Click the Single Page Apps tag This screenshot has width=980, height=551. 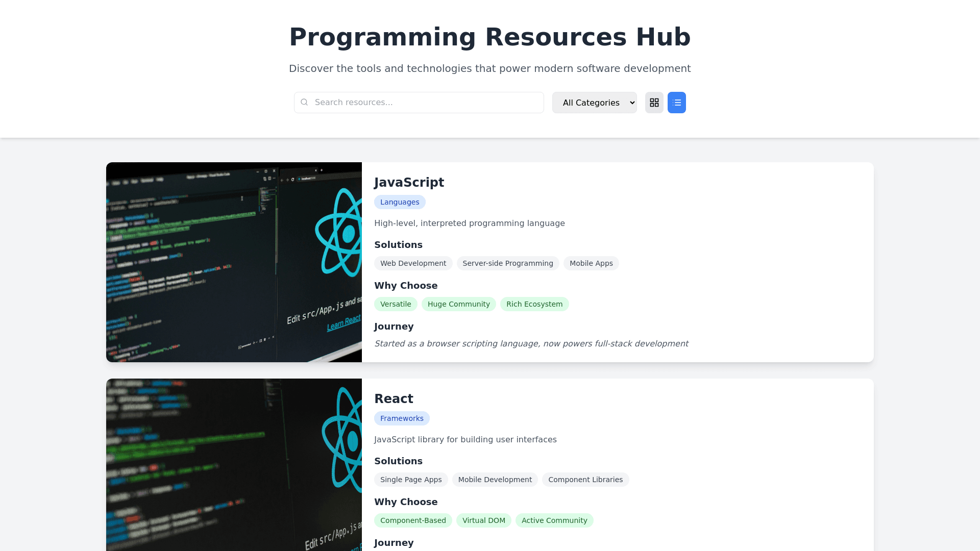coord(411,480)
